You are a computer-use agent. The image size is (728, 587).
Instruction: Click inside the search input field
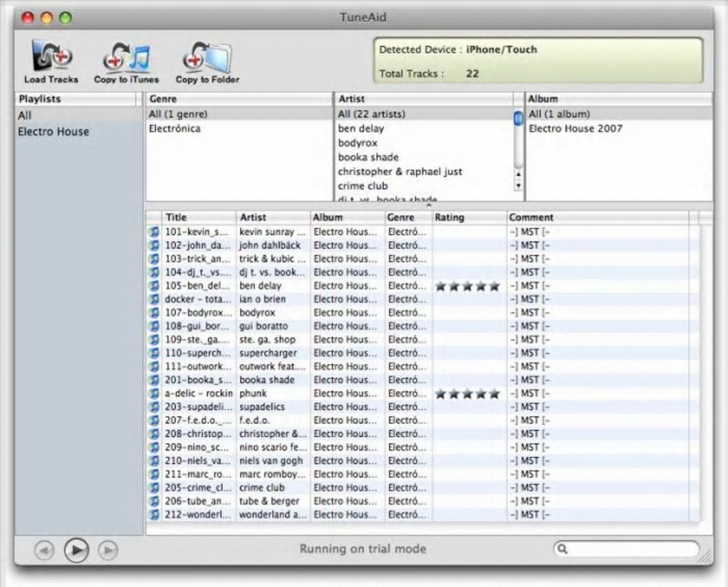coord(627,549)
